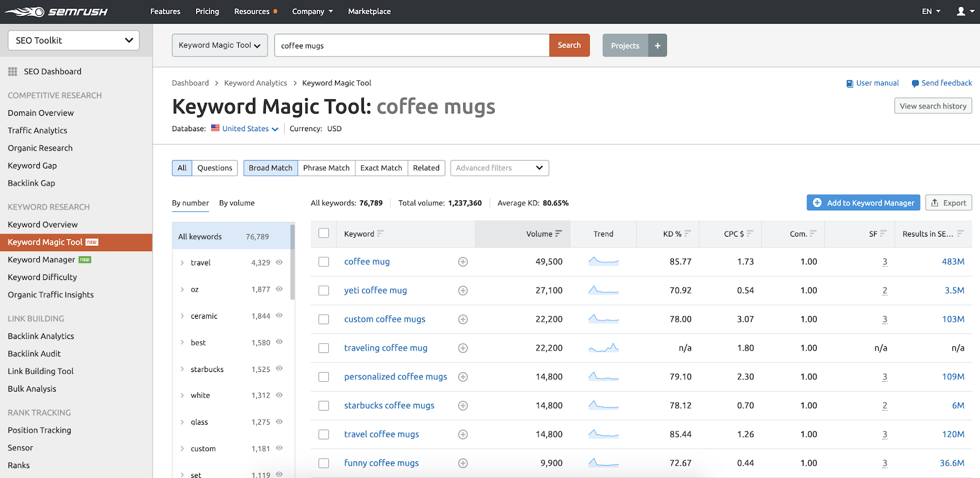This screenshot has height=478, width=980.
Task: Click 483M results for 'coffee mug'
Action: pos(953,262)
